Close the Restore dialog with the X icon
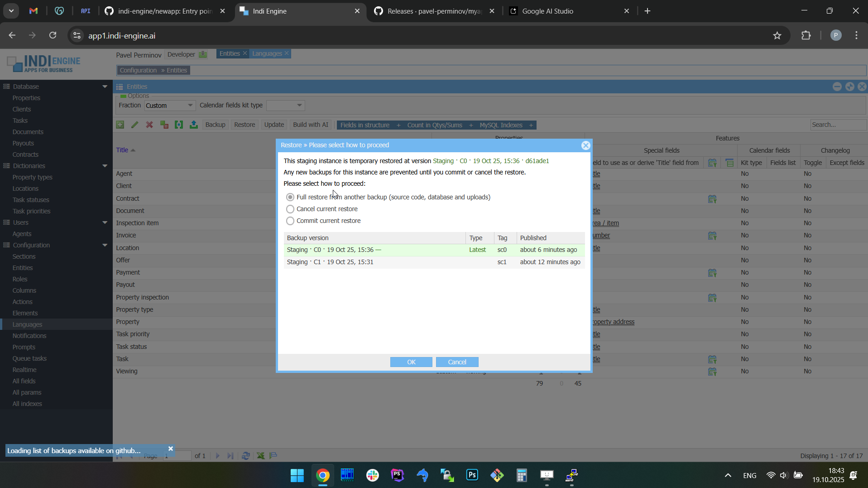The width and height of the screenshot is (868, 488). [585, 145]
